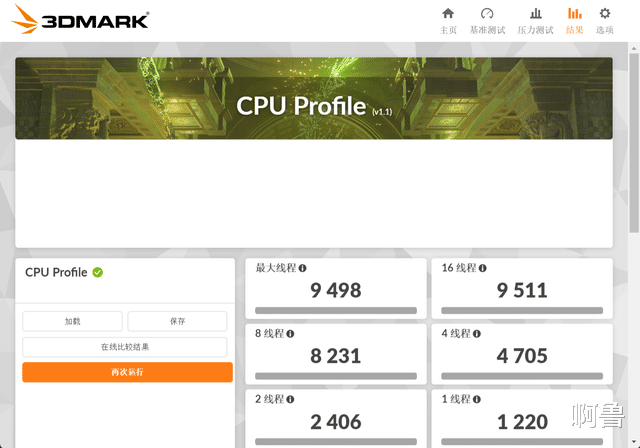Click the CPU Profile banner image
The image size is (640, 448).
314,98
